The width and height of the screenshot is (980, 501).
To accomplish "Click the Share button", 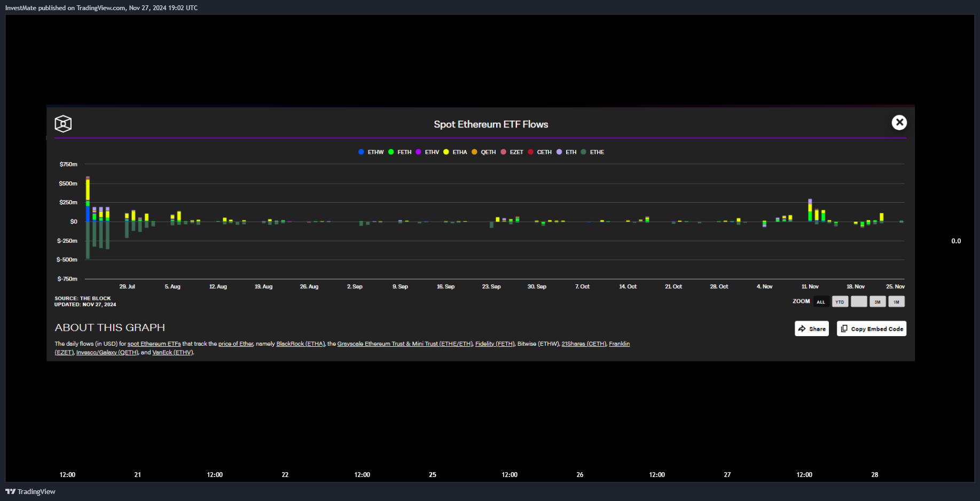I will click(812, 329).
